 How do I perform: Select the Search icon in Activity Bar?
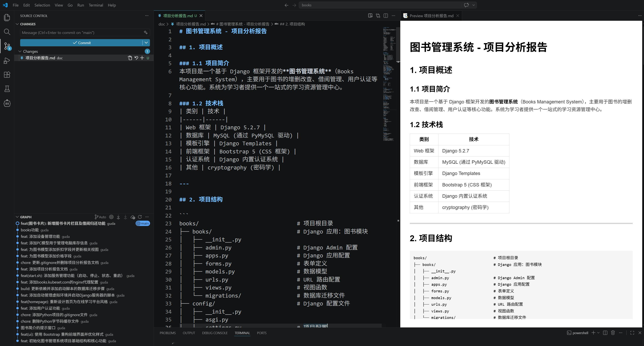[7, 32]
